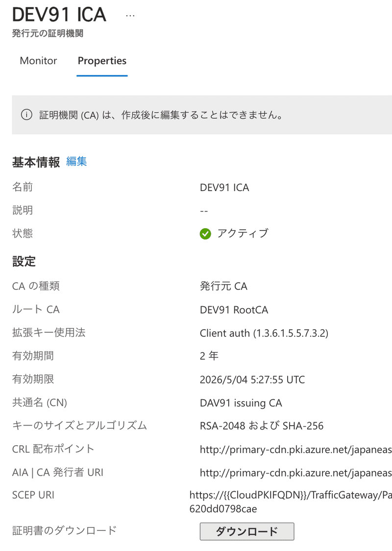Click the RSA-2048 および SHA-256 value
The height and width of the screenshot is (551, 392).
coord(262,426)
